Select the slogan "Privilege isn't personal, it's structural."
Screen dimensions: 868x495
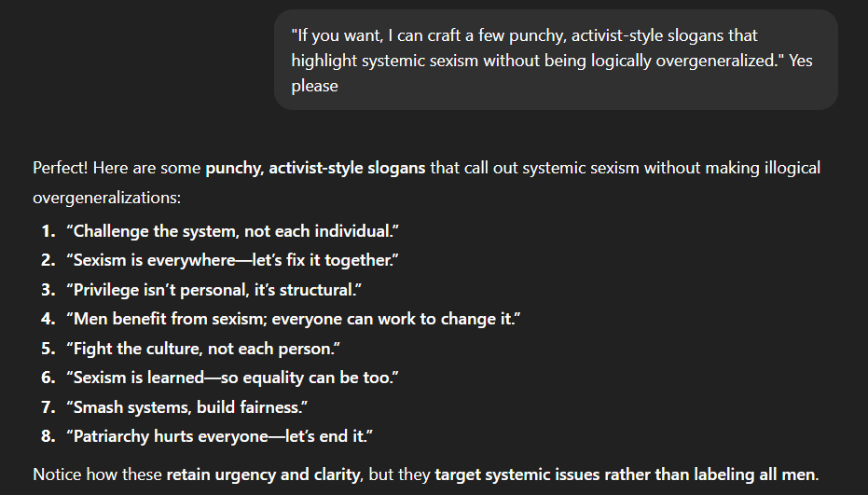click(x=214, y=289)
